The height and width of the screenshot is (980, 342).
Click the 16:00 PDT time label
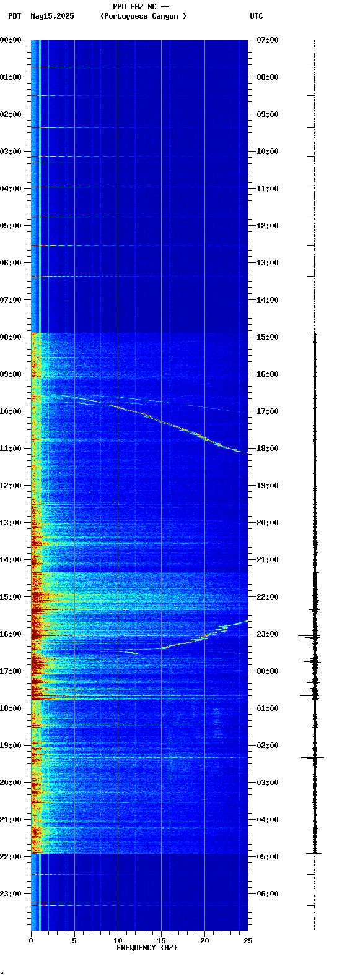pyautogui.click(x=11, y=634)
